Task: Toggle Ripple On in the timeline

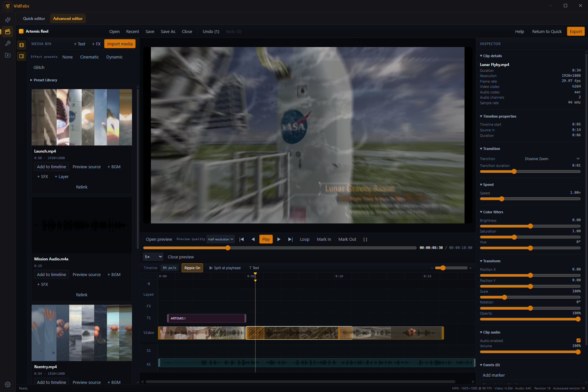Action: click(192, 268)
